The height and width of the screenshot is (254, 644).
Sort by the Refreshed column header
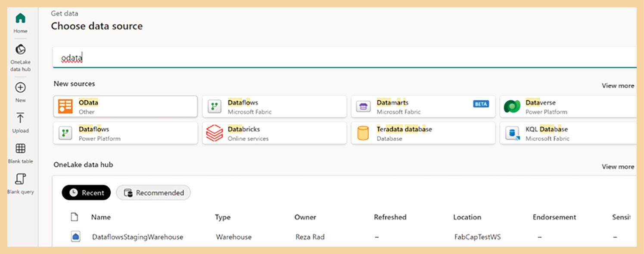[390, 217]
